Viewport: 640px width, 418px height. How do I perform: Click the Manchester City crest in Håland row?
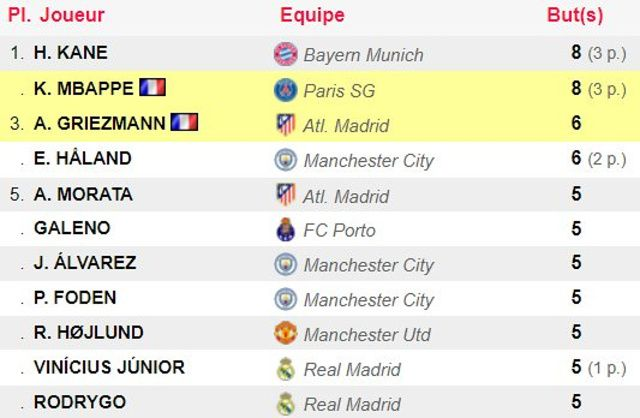pos(285,160)
